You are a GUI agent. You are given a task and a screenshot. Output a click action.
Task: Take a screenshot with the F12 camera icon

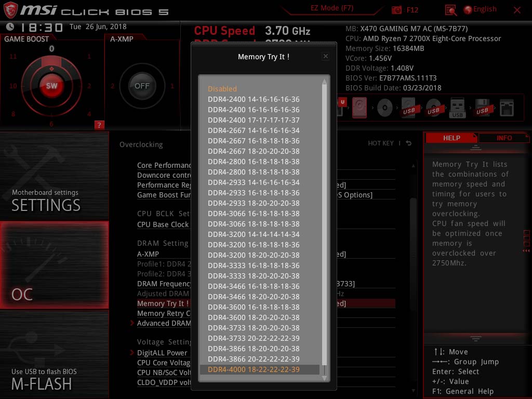[x=396, y=10]
